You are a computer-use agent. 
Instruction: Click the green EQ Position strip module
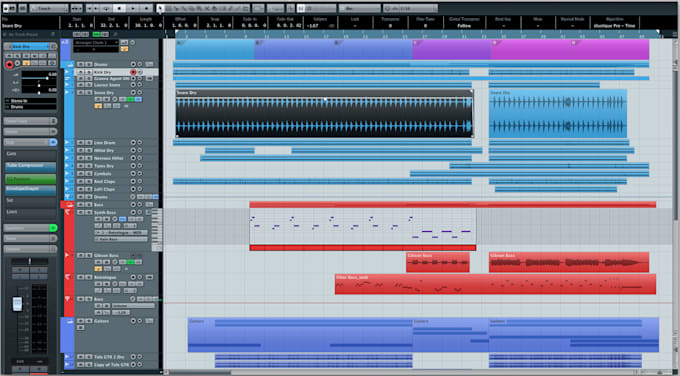(30, 178)
